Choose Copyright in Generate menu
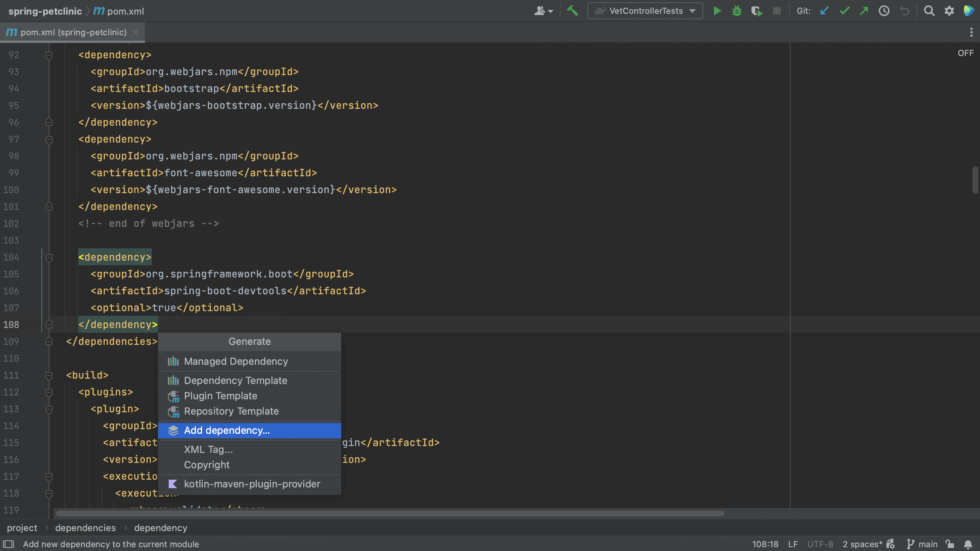The image size is (980, 551). [x=249, y=465]
